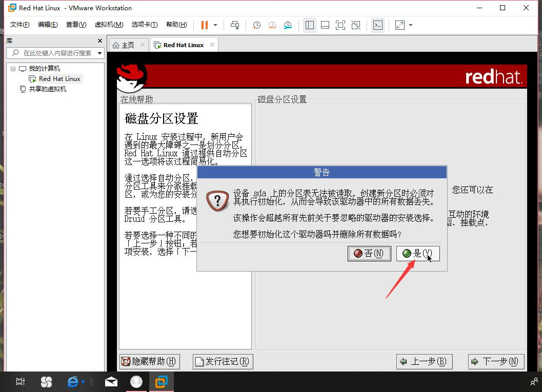Toggle the thumbnail bar view
542x392 pixels.
click(325, 25)
